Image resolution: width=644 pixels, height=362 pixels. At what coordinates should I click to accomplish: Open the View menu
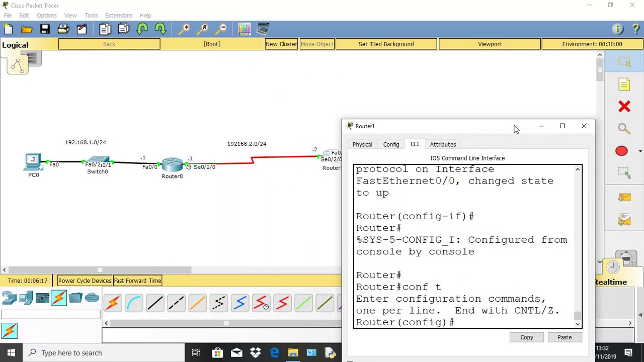(70, 16)
